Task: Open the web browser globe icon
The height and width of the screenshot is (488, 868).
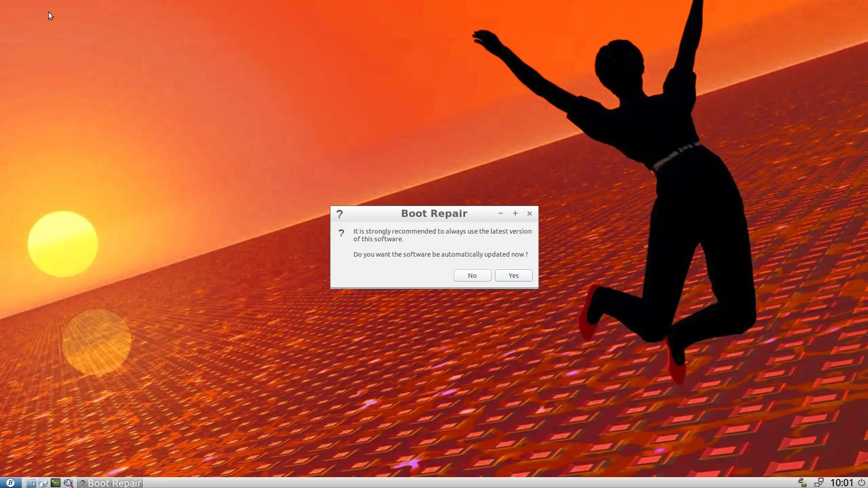Action: tap(43, 483)
